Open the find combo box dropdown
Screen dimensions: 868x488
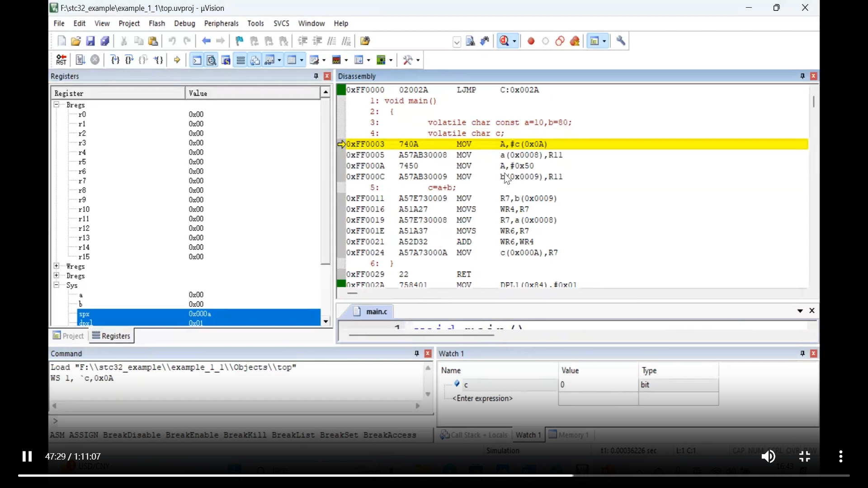(x=457, y=42)
